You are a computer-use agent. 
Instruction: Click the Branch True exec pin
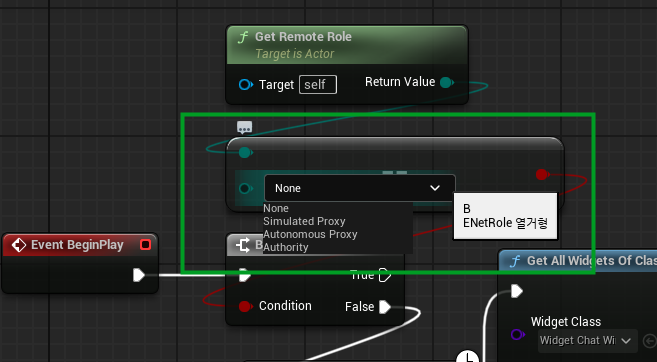pos(385,275)
